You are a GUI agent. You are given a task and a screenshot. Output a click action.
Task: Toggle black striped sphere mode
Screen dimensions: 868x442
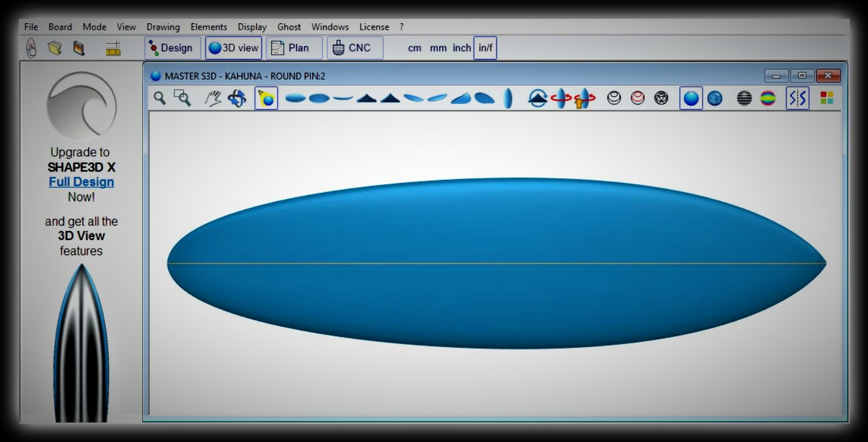[745, 98]
